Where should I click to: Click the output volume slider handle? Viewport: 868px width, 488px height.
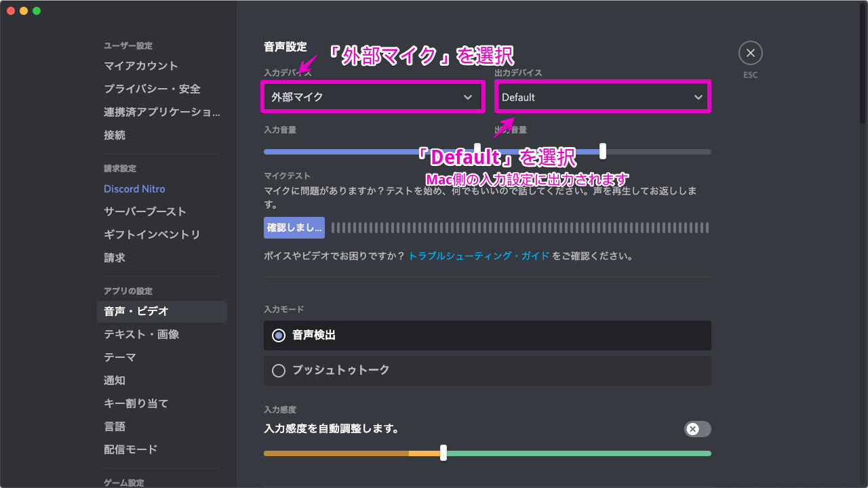click(x=603, y=151)
